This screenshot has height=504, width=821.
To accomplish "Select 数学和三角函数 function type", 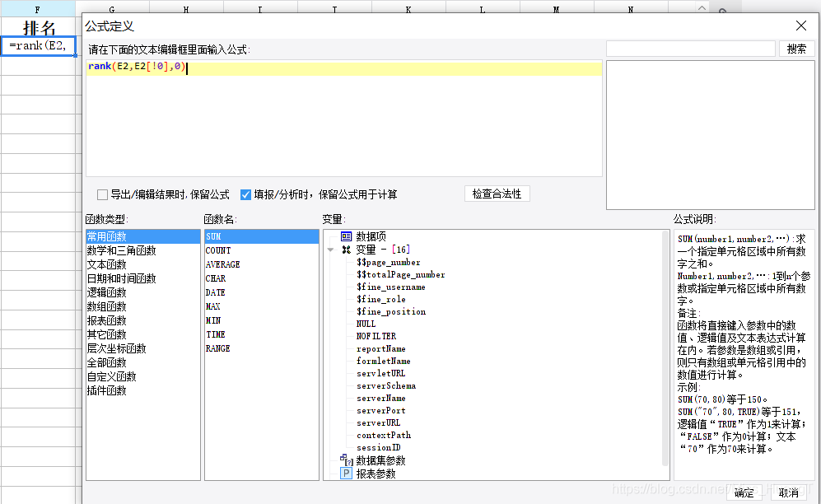I will (x=121, y=250).
